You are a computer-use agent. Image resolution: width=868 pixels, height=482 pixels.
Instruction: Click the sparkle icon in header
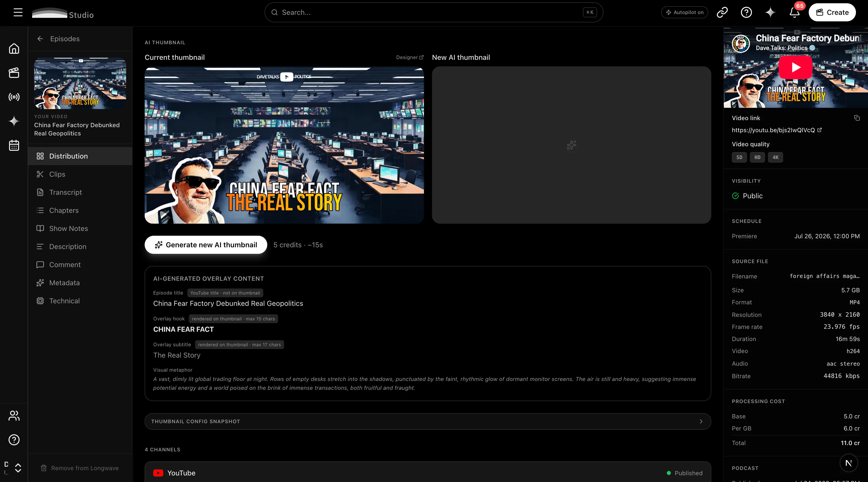(x=770, y=13)
